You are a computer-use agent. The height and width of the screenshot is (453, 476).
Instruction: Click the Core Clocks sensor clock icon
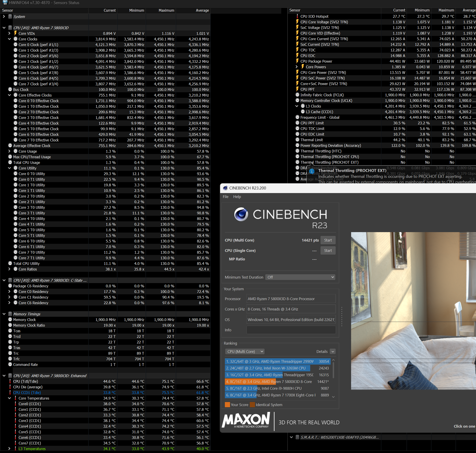15,39
